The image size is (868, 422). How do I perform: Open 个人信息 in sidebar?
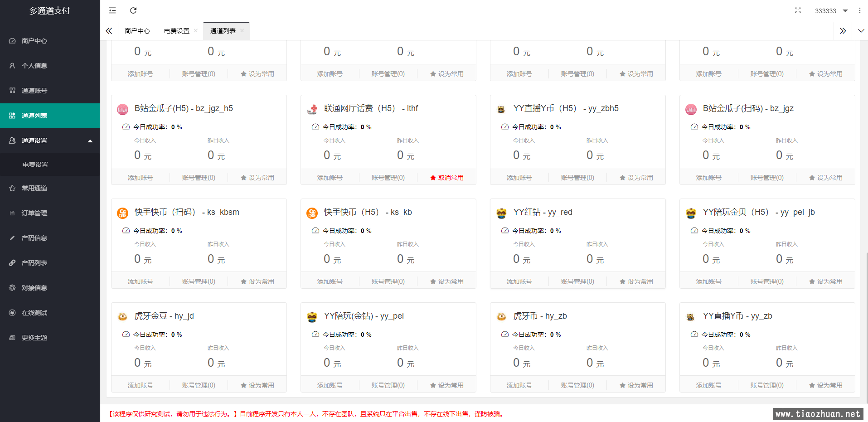(50, 66)
